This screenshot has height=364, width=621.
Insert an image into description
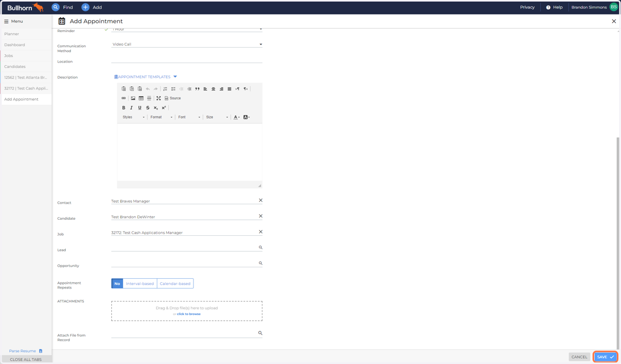(x=133, y=98)
